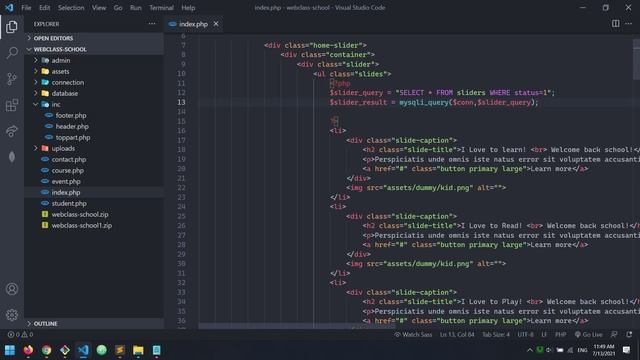Open notifications bell in status bar
Screen dimensions: 640x360
[629, 334]
